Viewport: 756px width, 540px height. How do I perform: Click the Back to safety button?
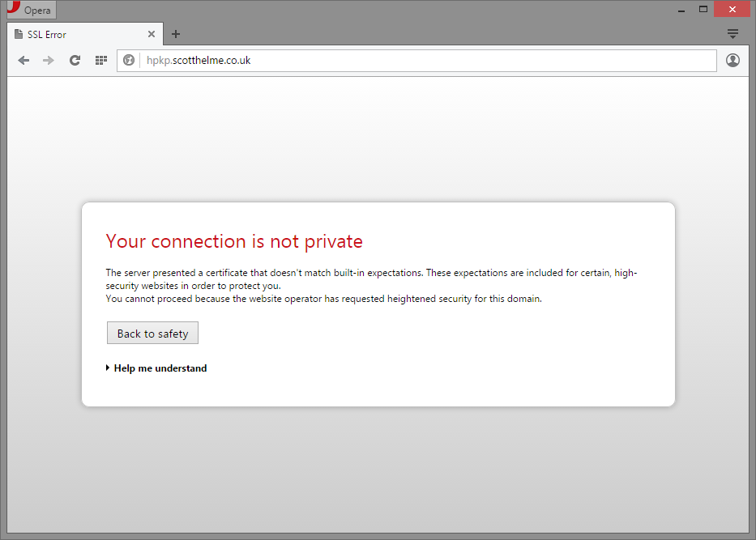pyautogui.click(x=152, y=334)
